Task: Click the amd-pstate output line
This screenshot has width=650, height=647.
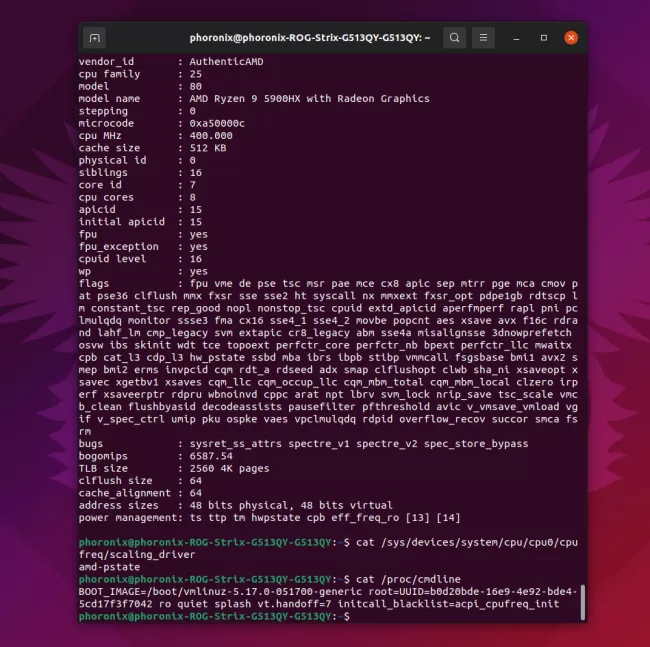Action: point(107,568)
